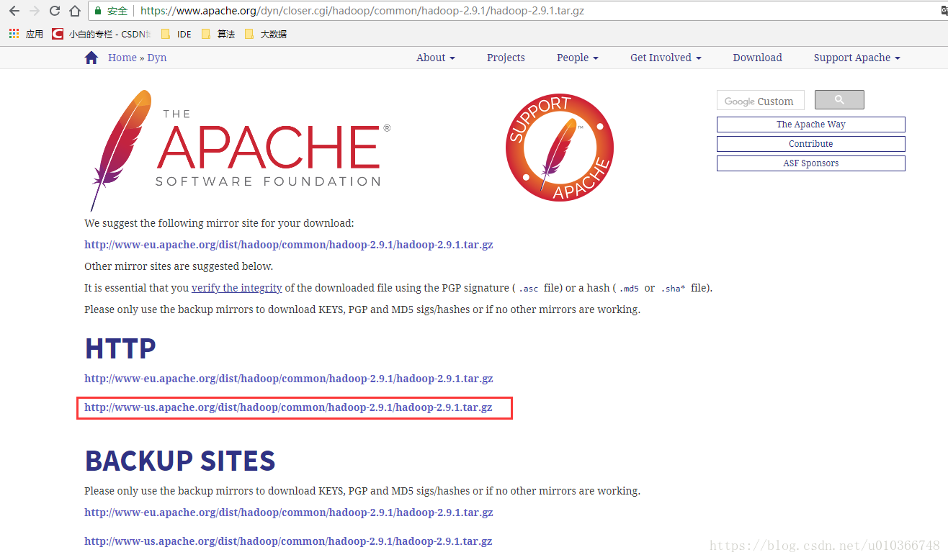
Task: Click the ASF Sponsors button
Action: (x=811, y=163)
